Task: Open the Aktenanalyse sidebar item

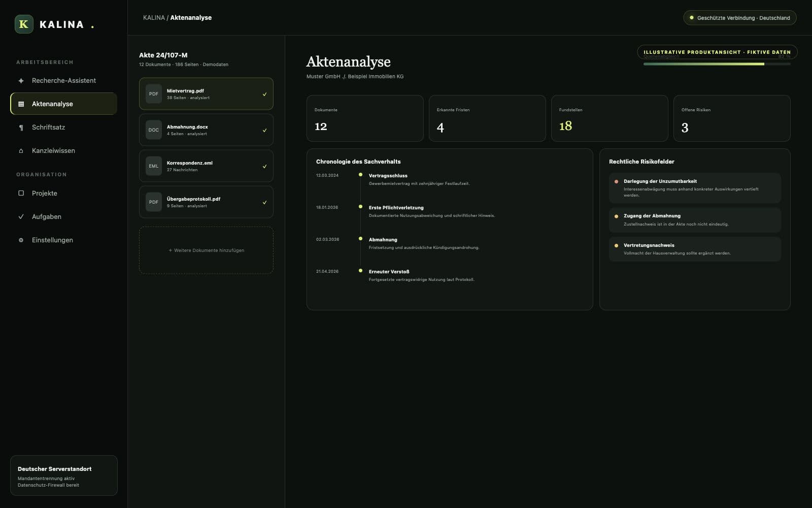Action: point(64,104)
